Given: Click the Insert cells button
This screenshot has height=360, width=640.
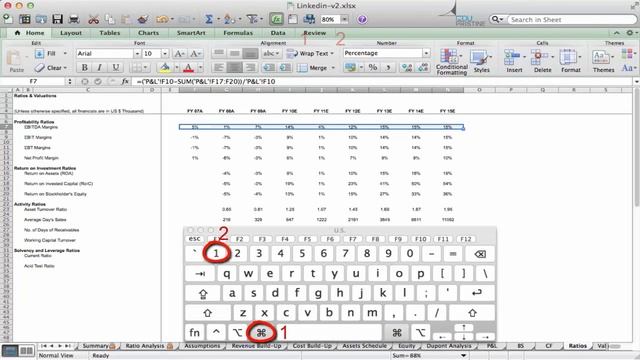Looking at the screenshot, I should 514,61.
